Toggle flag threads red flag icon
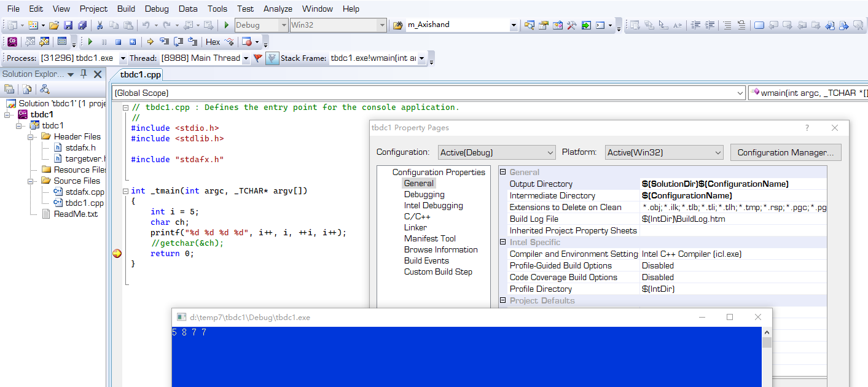 pos(258,58)
